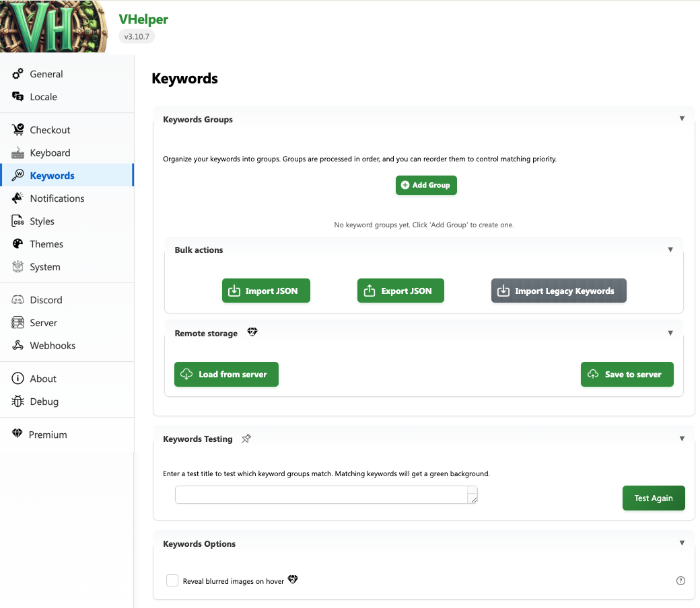This screenshot has height=608, width=700.
Task: Click Save to server button
Action: tap(627, 374)
